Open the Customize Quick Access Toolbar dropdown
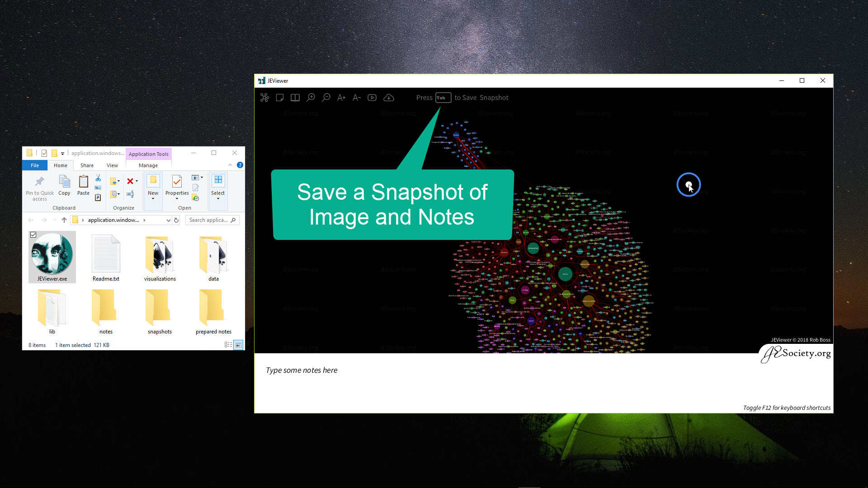The height and width of the screenshot is (488, 868). [x=62, y=153]
